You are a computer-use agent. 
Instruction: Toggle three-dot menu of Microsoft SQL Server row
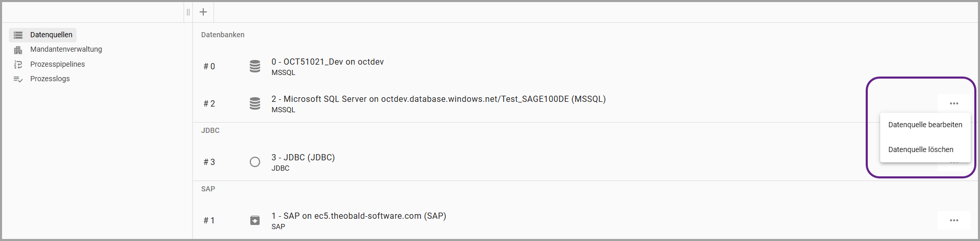(x=954, y=103)
